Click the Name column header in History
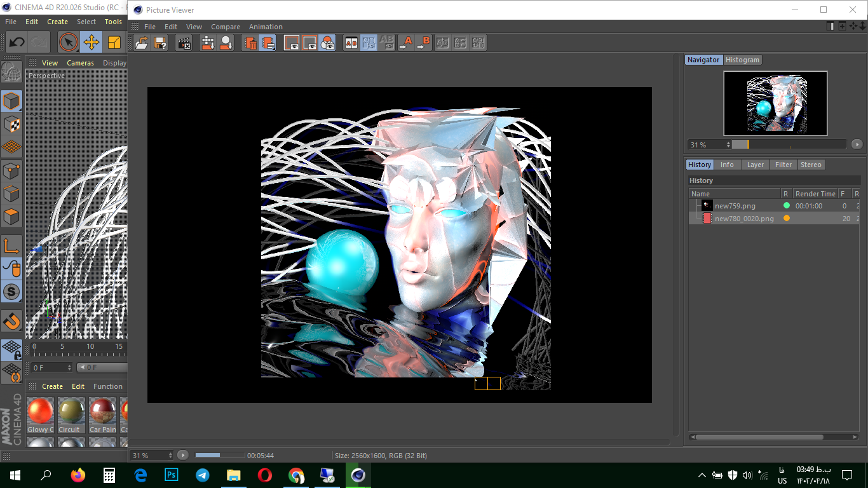 point(700,193)
